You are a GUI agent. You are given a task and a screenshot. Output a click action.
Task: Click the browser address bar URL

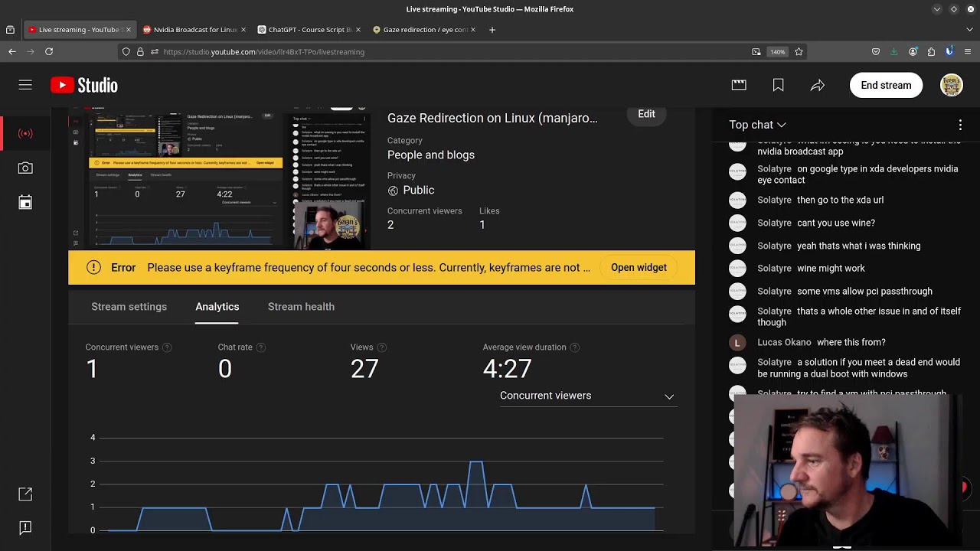click(x=264, y=52)
